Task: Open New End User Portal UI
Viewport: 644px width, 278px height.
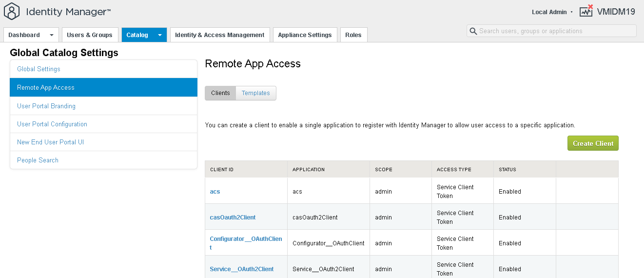Action: pyautogui.click(x=103, y=142)
